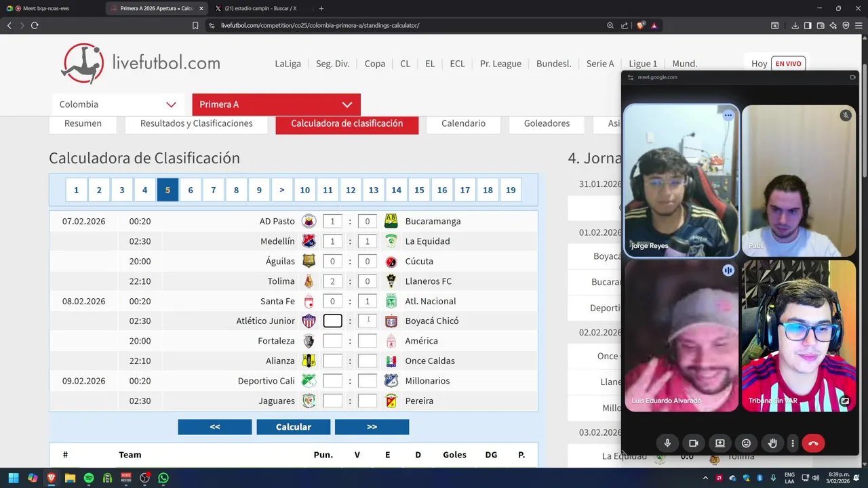Open a new browser tab
This screenshot has height=488, width=868.
(321, 8)
